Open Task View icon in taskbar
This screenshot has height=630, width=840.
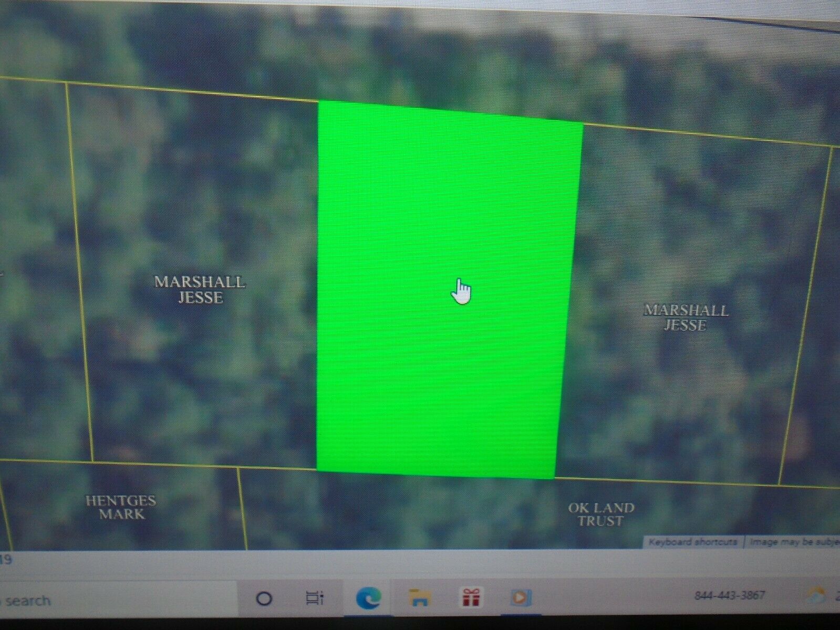point(315,597)
